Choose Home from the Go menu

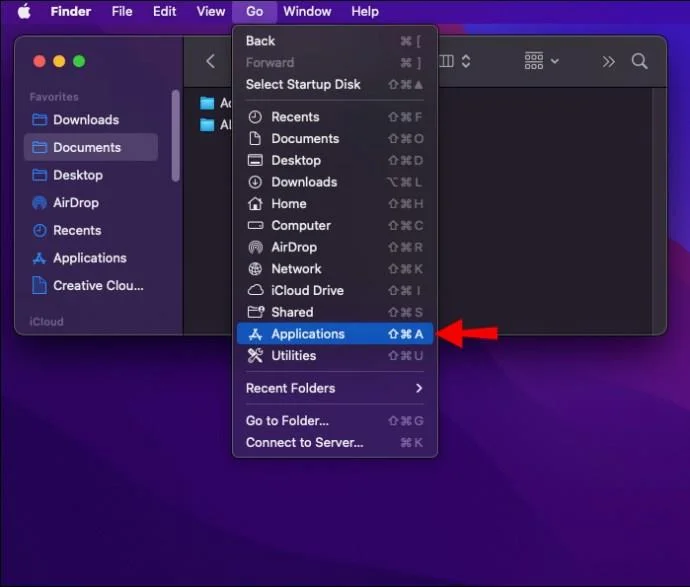click(x=334, y=204)
